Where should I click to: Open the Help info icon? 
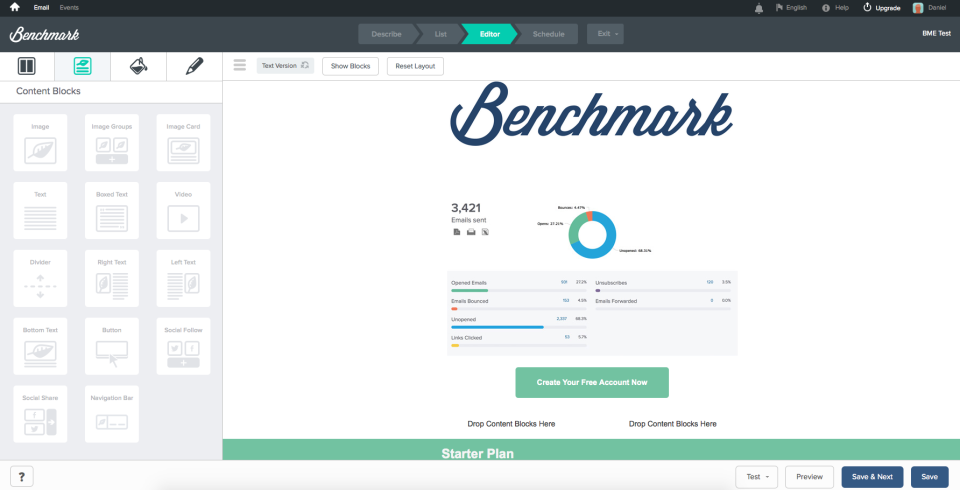coord(826,8)
